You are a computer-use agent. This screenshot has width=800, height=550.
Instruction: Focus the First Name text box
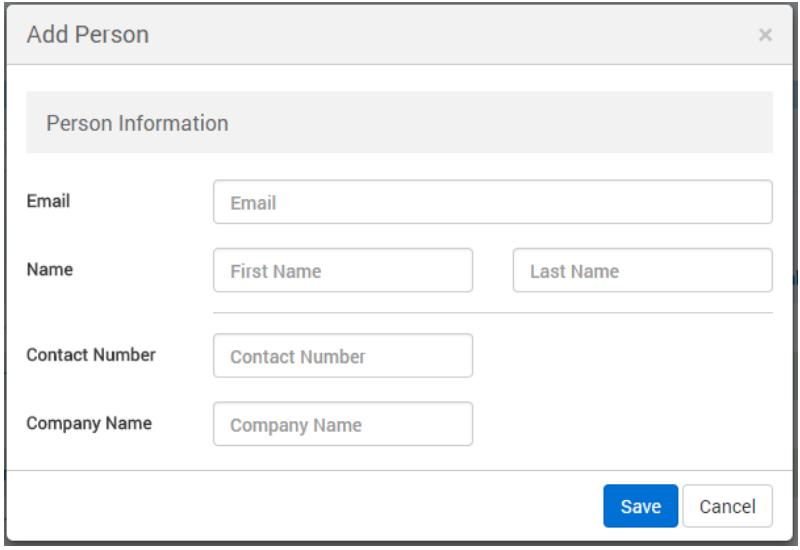tap(342, 271)
